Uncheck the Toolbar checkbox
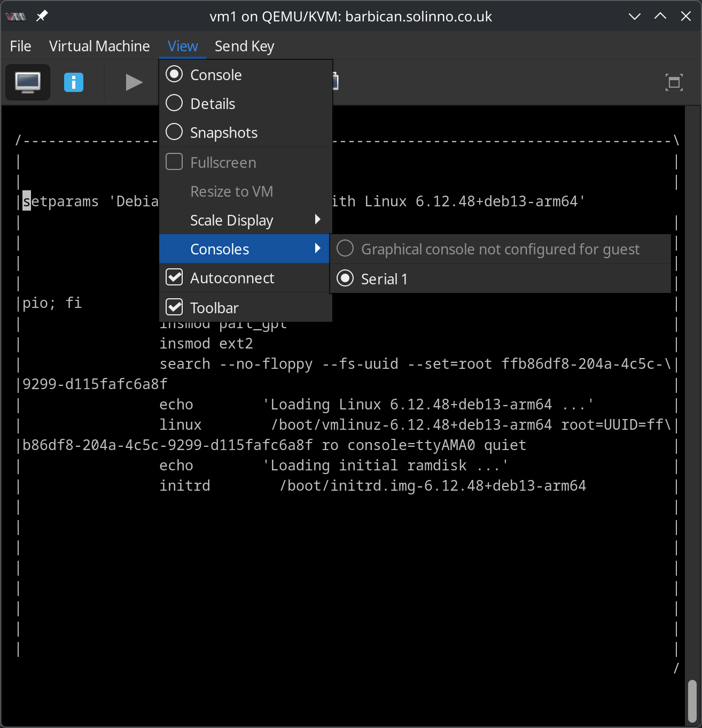The height and width of the screenshot is (728, 702). coord(174,307)
